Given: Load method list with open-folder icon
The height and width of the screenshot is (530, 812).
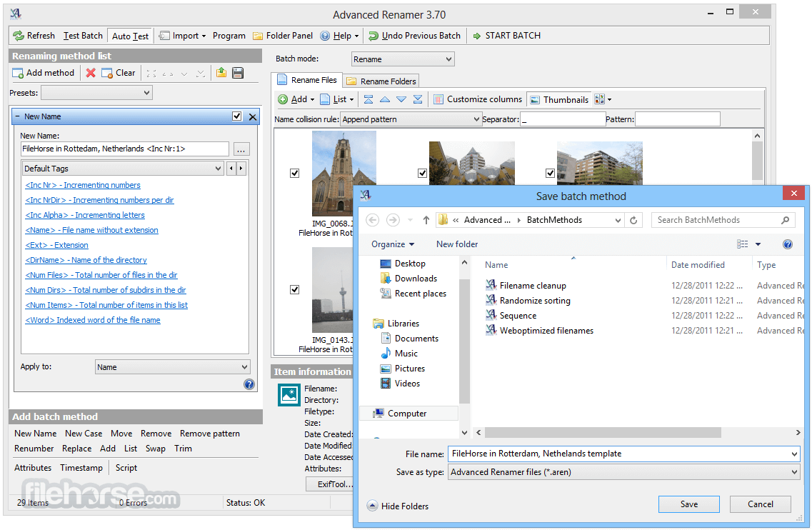Looking at the screenshot, I should (221, 73).
